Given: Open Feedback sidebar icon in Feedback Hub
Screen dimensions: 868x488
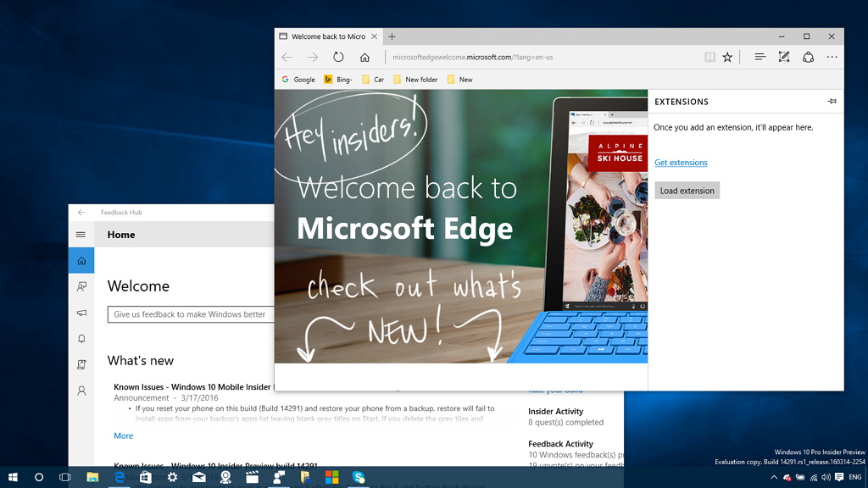Looking at the screenshot, I should (81, 286).
